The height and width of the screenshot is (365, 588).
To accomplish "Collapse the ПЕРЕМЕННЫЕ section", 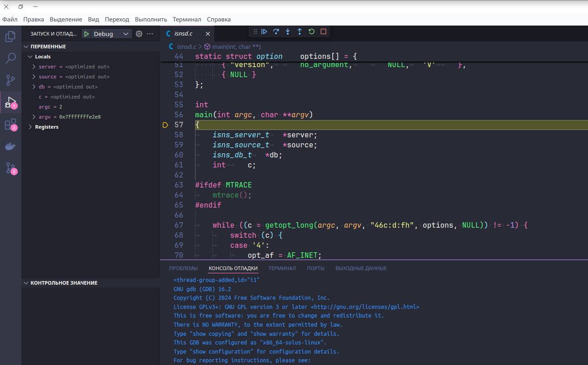I will (26, 47).
